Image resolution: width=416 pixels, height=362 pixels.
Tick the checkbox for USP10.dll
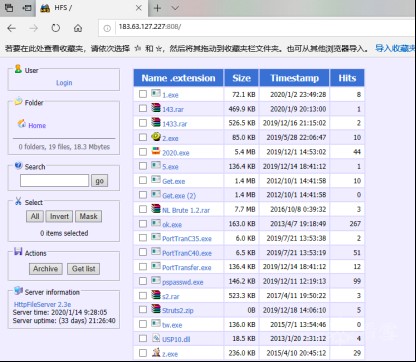pyautogui.click(x=143, y=338)
